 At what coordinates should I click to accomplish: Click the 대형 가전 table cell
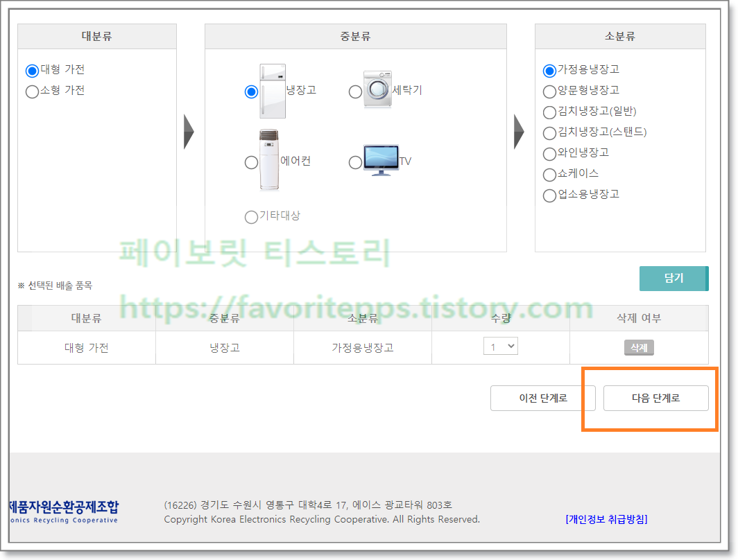(x=87, y=348)
